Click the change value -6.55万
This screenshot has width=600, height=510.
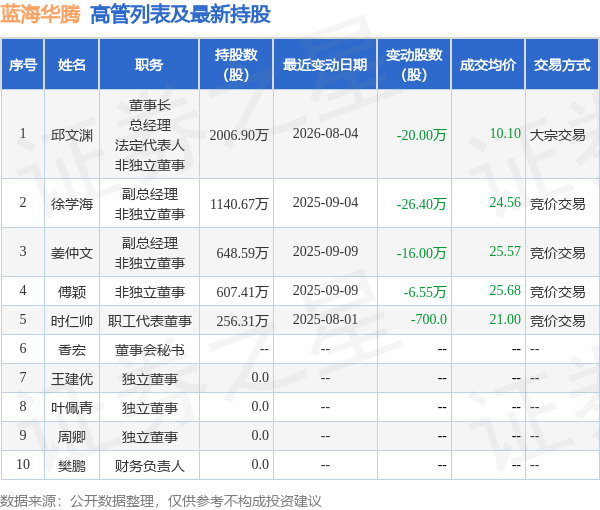(425, 292)
